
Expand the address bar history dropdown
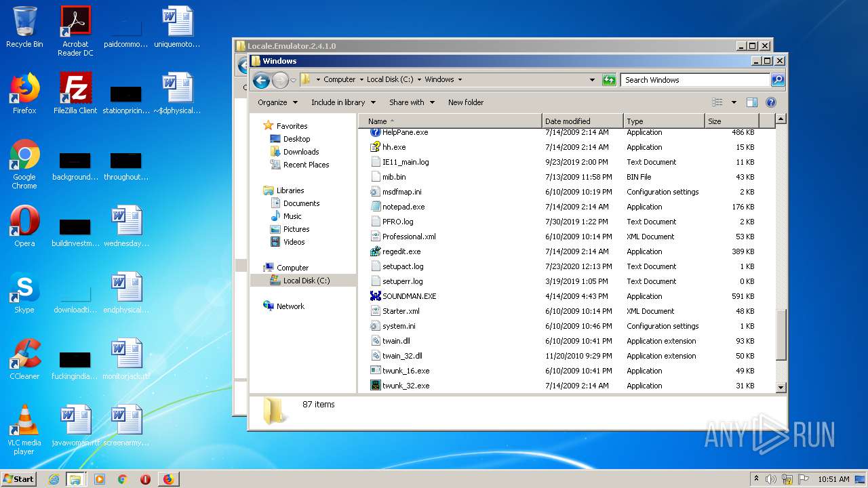tap(592, 80)
